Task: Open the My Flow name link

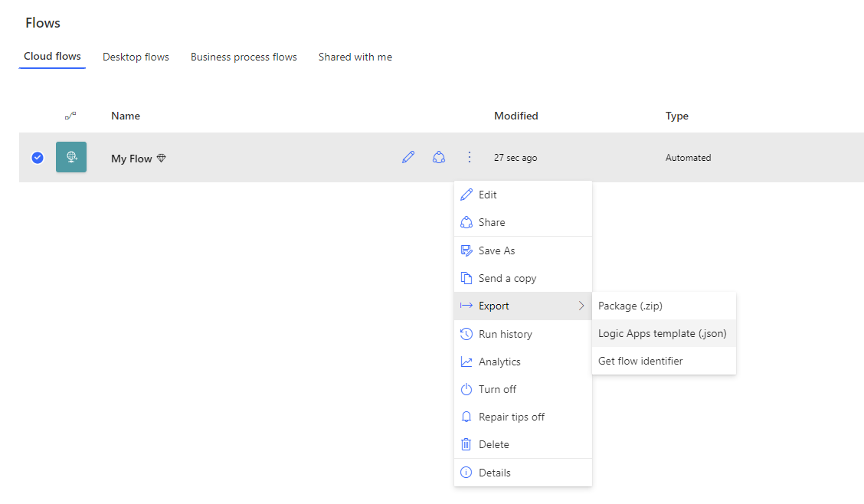Action: point(132,159)
